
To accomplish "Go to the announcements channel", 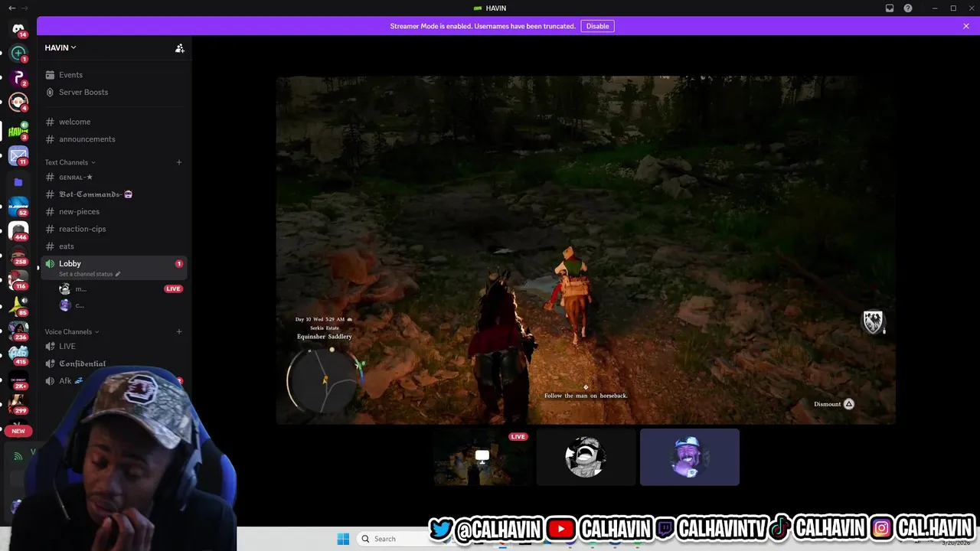I will pos(113,139).
